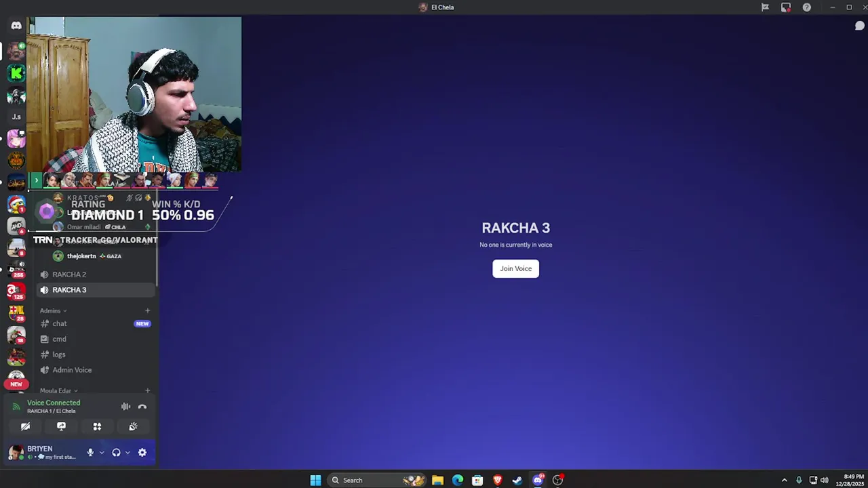Join the Admin Voice channel
The width and height of the screenshot is (868, 488).
point(96,370)
